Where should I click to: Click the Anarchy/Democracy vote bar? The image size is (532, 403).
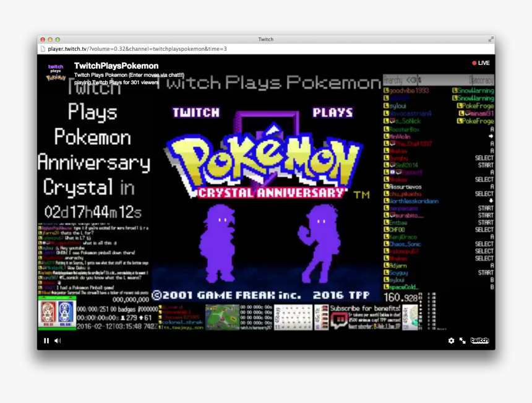pos(439,80)
